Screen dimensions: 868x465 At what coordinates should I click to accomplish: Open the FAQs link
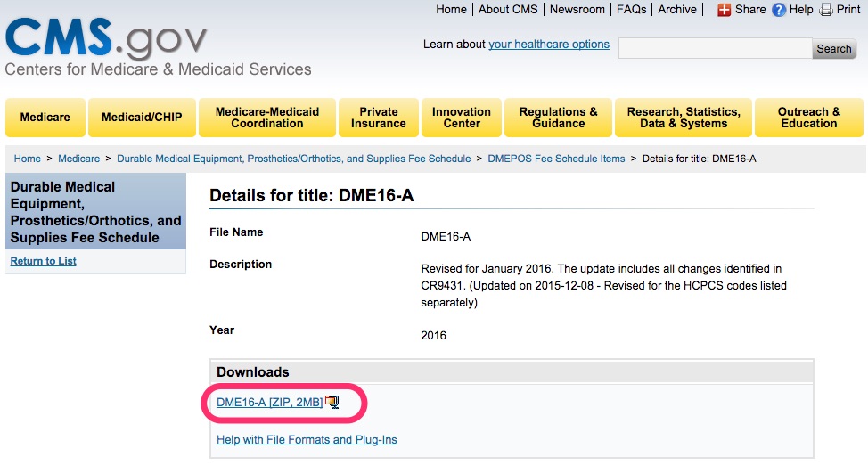632,10
